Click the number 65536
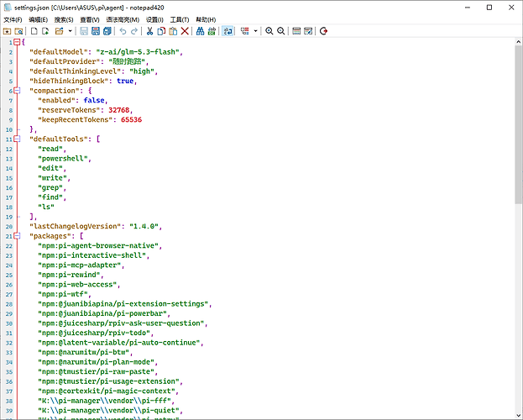The image size is (523, 420). 132,119
